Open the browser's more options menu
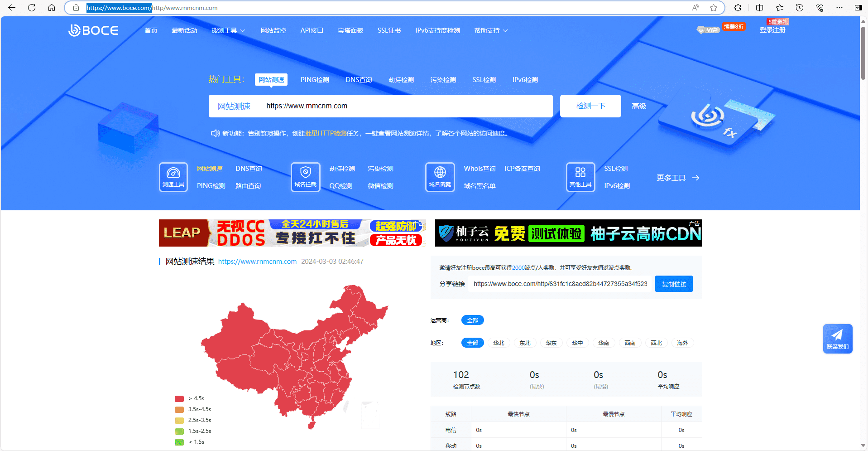Image resolution: width=868 pixels, height=451 pixels. click(x=839, y=8)
